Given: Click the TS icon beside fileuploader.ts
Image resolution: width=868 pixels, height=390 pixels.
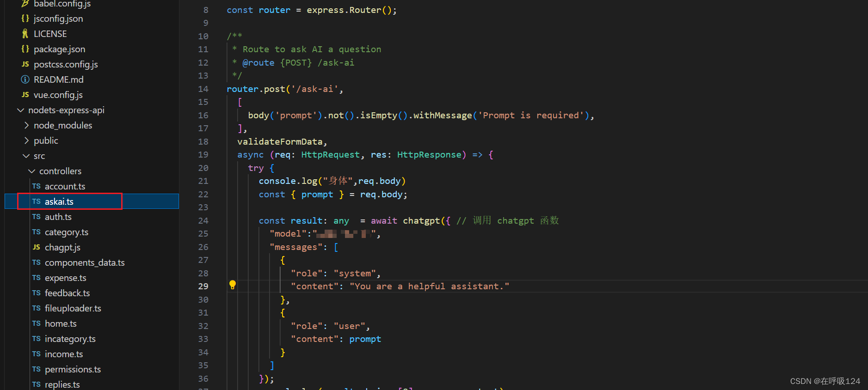Looking at the screenshot, I should coord(37,308).
